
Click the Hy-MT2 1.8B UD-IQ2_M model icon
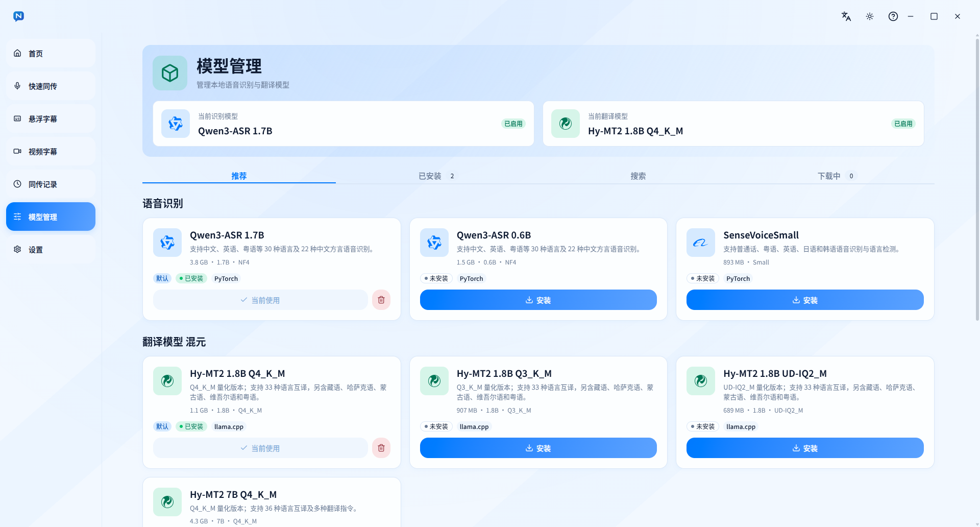[x=701, y=381]
